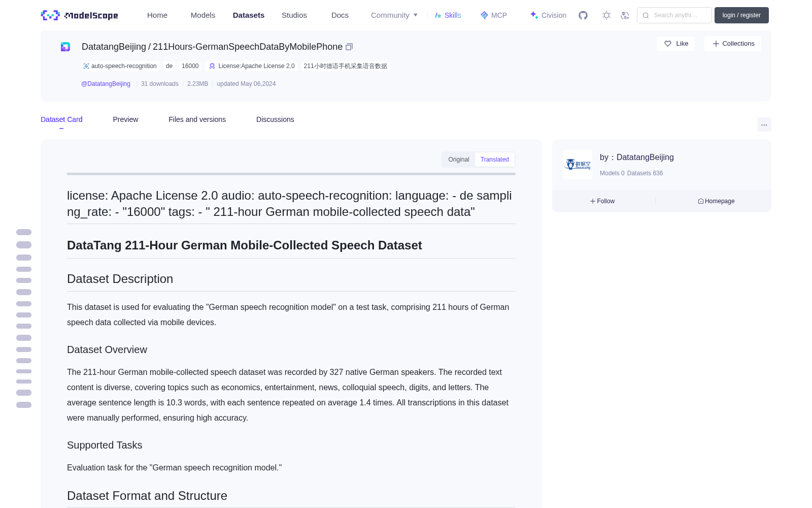Click the Datatang avatar thumbnail
812x508 pixels.
click(578, 165)
